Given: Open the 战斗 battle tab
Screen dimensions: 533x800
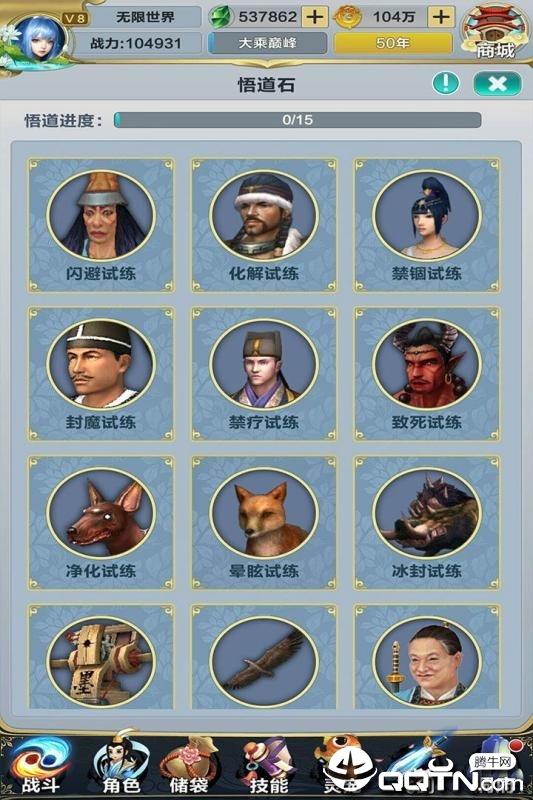Looking at the screenshot, I should pos(40,766).
